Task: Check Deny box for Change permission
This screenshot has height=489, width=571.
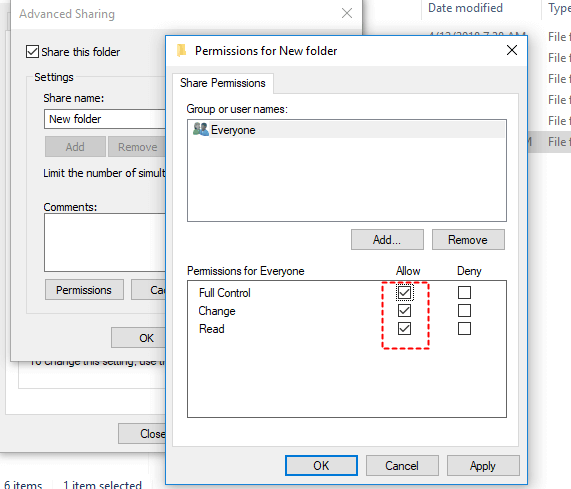Action: coord(464,311)
